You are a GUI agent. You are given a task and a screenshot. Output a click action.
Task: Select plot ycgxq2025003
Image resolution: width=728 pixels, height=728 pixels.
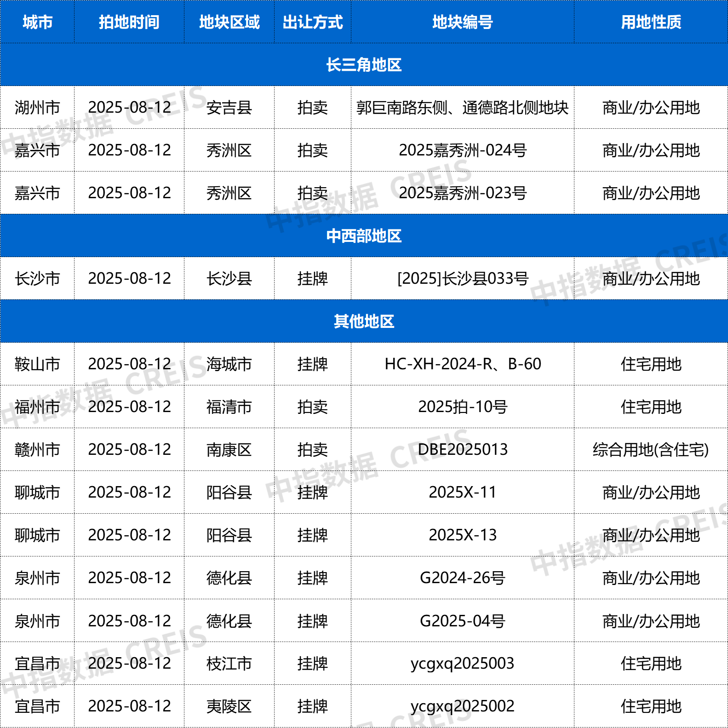(x=463, y=664)
